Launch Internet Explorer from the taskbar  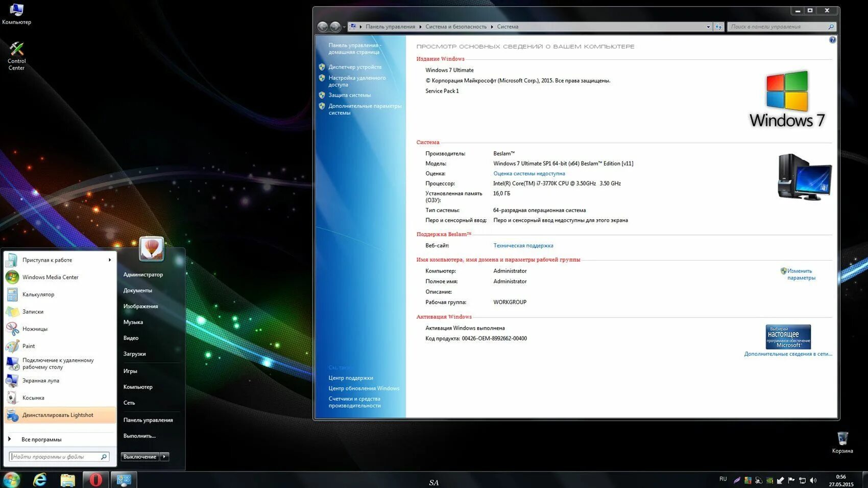pos(40,480)
